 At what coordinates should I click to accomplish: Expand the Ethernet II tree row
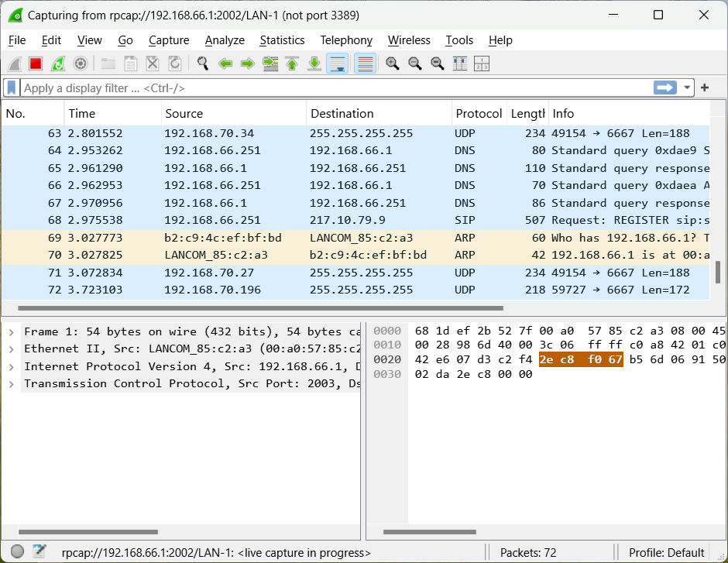coord(12,349)
